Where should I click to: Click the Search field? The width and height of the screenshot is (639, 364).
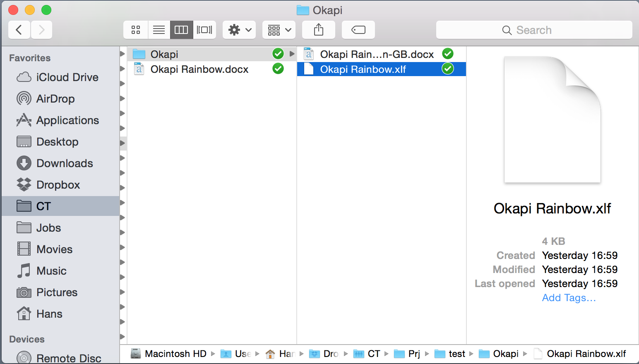534,30
